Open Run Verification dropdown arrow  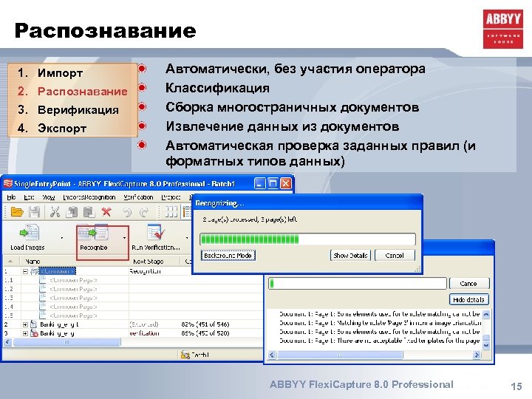[187, 238]
